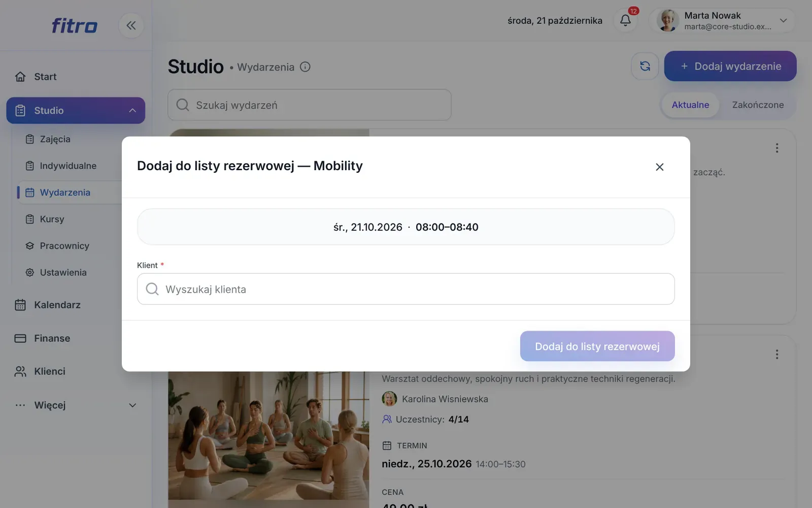Click the date niedz., 25.10.2026
812x508 pixels.
[x=427, y=464]
